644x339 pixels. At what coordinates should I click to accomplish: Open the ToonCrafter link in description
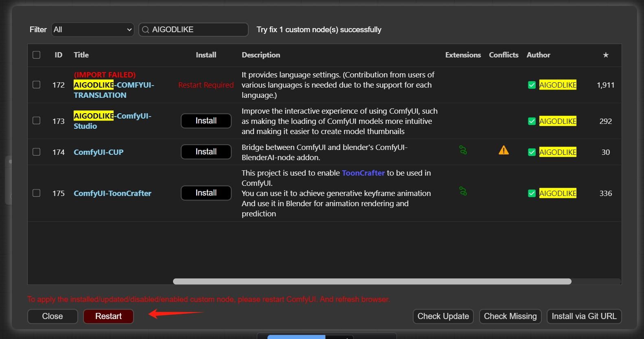click(x=363, y=173)
